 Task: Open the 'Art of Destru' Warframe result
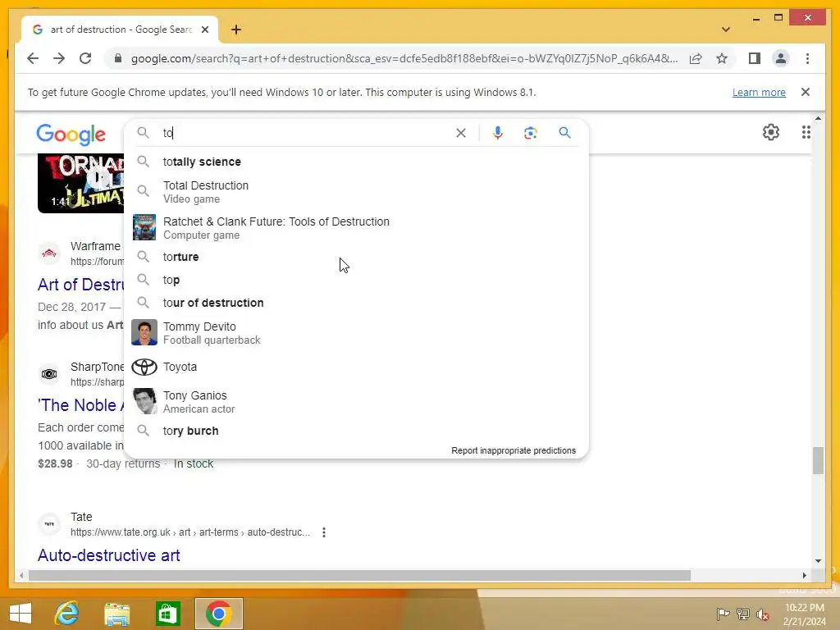81,285
